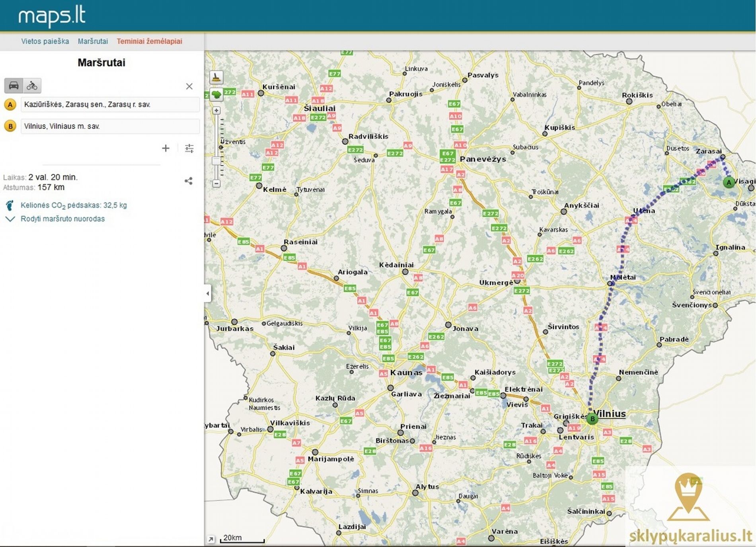The width and height of the screenshot is (756, 547).
Task: Open route options sliders icon
Action: [x=189, y=148]
